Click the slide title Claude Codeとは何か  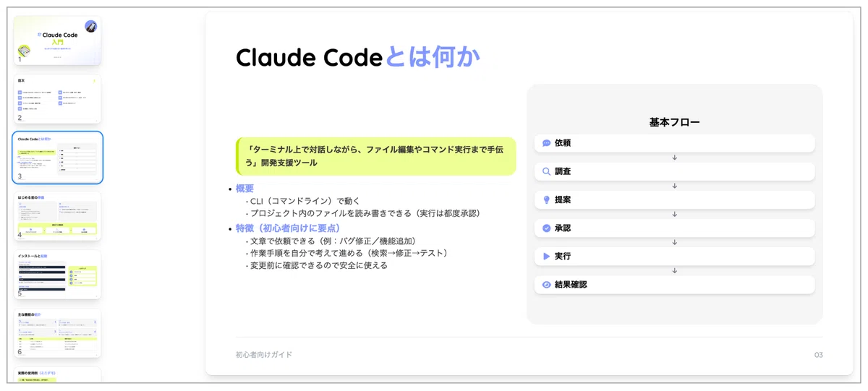[x=358, y=57]
